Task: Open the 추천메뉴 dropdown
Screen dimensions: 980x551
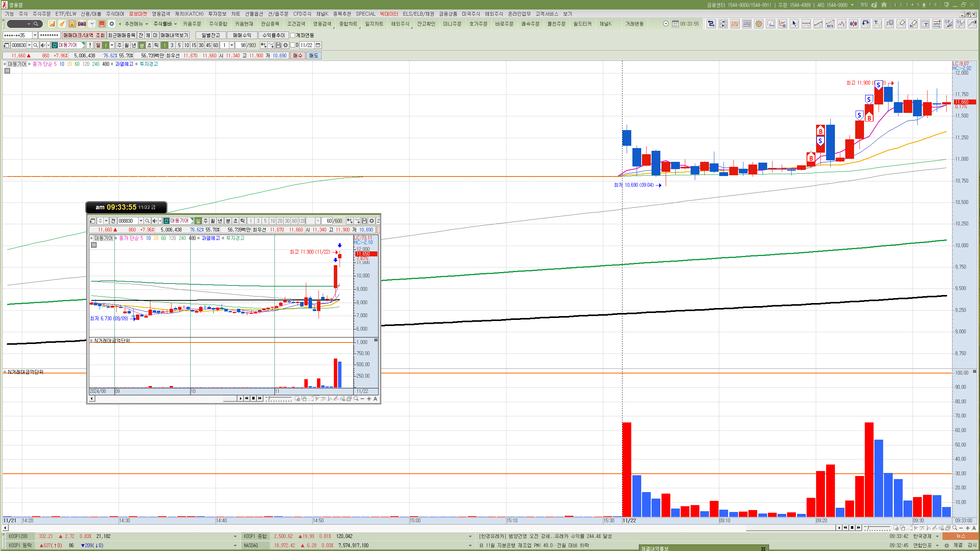Action: click(x=136, y=24)
